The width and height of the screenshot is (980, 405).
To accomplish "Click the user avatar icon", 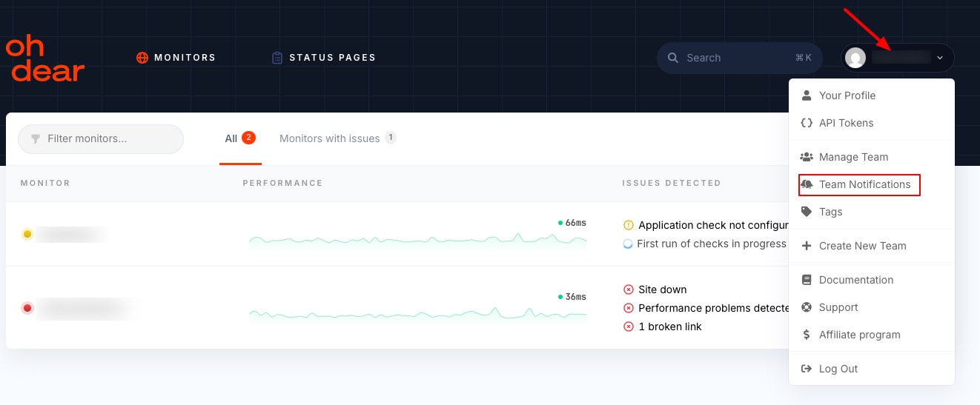I will 855,58.
